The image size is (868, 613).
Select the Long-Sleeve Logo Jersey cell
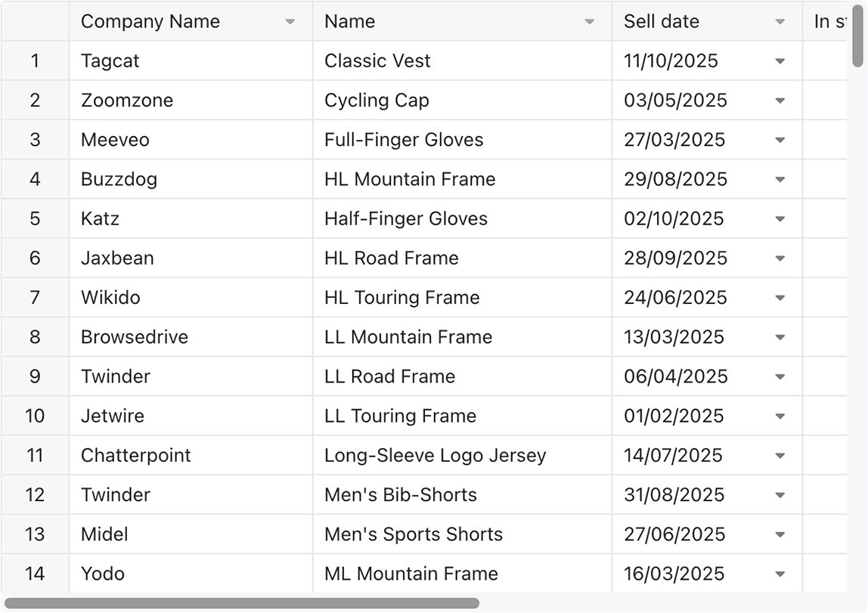pos(462,455)
